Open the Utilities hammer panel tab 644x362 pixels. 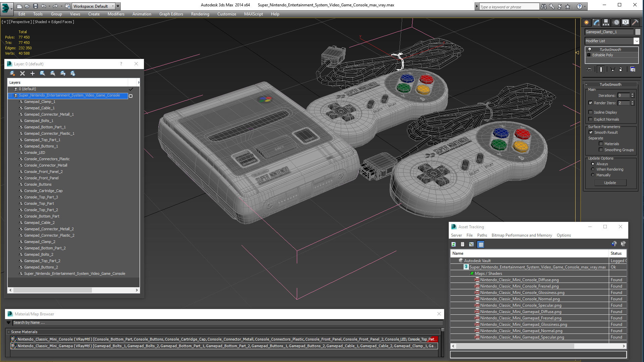point(635,22)
